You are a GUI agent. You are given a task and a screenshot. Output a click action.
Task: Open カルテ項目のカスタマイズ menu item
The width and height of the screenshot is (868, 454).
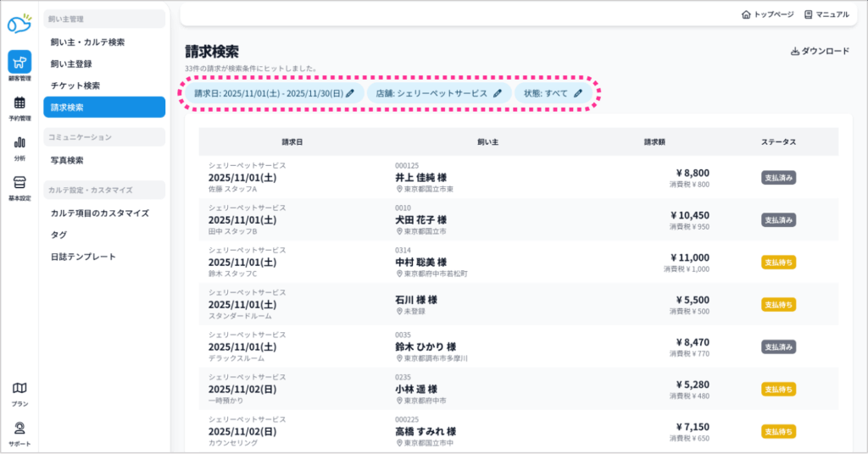coord(99,213)
